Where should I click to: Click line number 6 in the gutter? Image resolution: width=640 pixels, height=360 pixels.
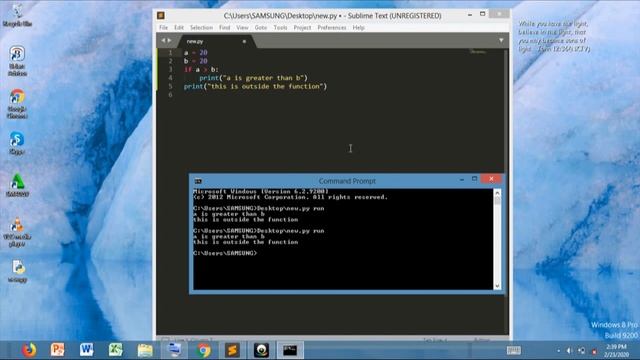click(170, 95)
